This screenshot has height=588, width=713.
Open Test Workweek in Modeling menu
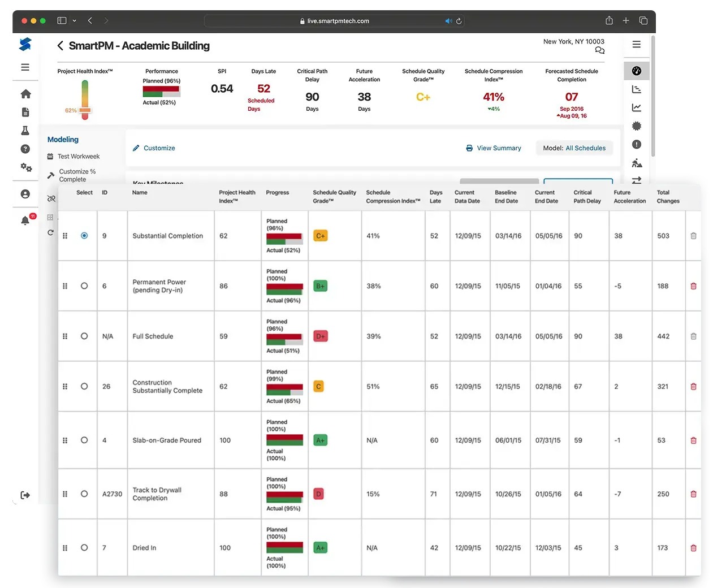click(78, 157)
